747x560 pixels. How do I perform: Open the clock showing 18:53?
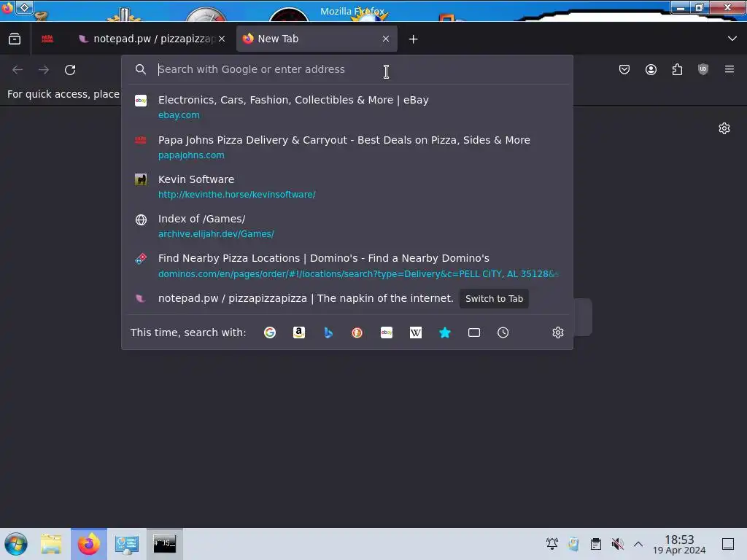(679, 544)
